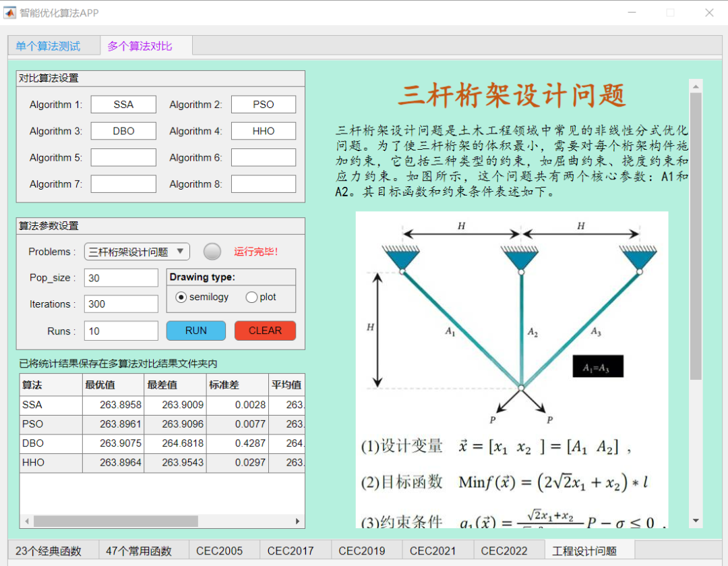Click the Runs input field
The height and width of the screenshot is (566, 728).
click(x=121, y=331)
